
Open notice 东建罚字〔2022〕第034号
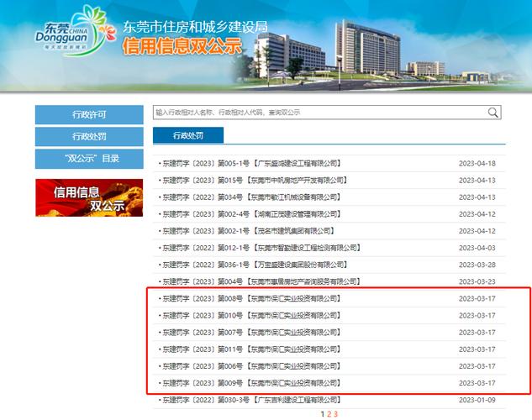click(250, 197)
